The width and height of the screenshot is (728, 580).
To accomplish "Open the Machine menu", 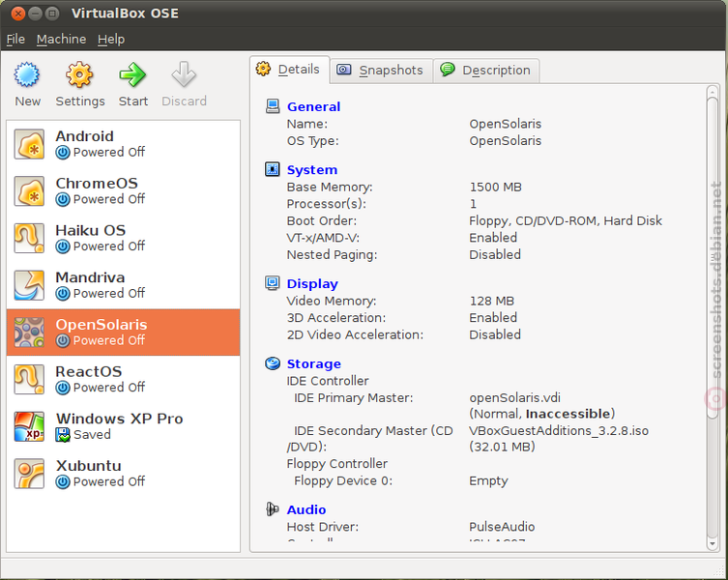I will pos(61,40).
